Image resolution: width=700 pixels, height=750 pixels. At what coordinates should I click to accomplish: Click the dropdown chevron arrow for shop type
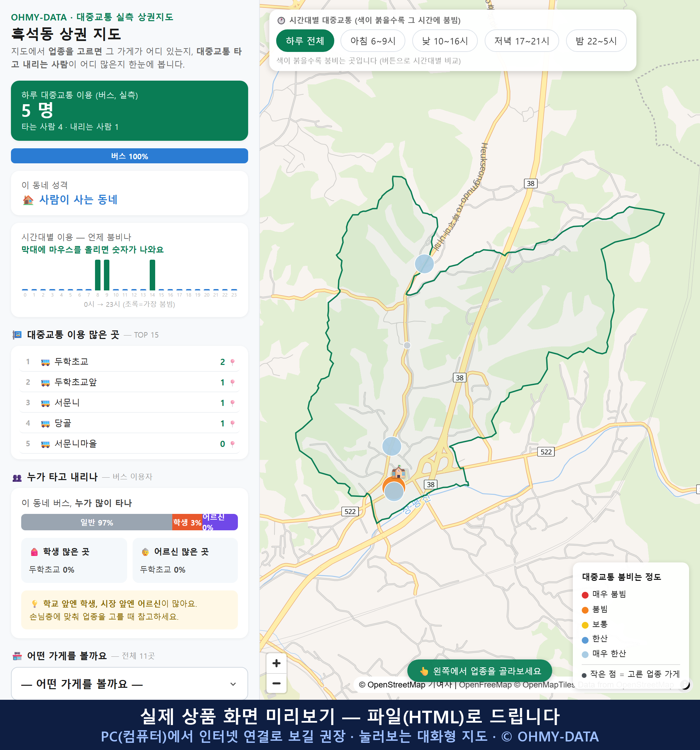click(233, 684)
